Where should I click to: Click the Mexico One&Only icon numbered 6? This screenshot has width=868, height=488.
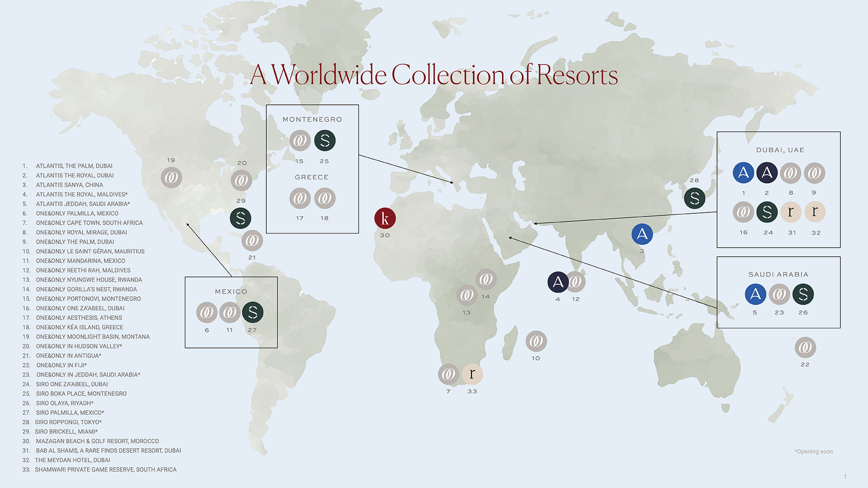pyautogui.click(x=207, y=312)
